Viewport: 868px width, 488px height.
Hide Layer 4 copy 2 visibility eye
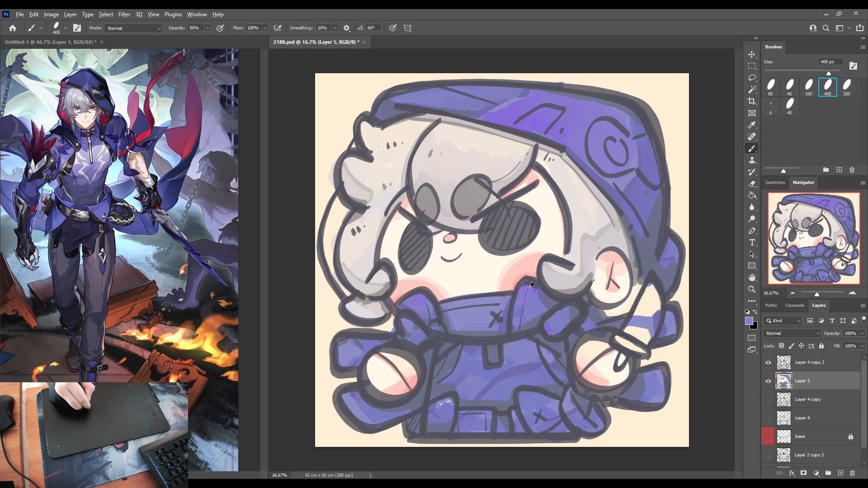(768, 362)
